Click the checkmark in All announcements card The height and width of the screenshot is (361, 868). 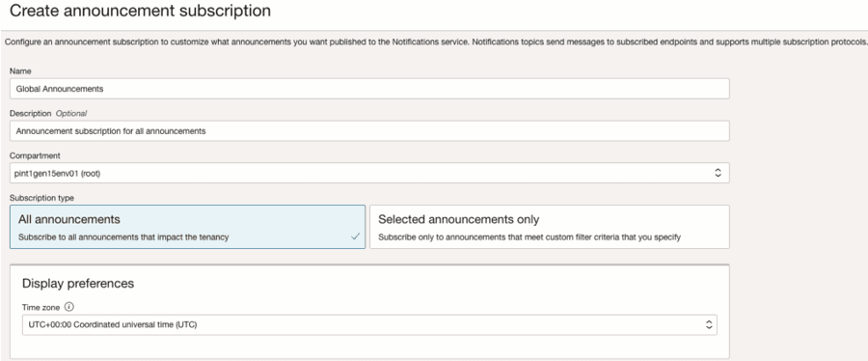355,236
